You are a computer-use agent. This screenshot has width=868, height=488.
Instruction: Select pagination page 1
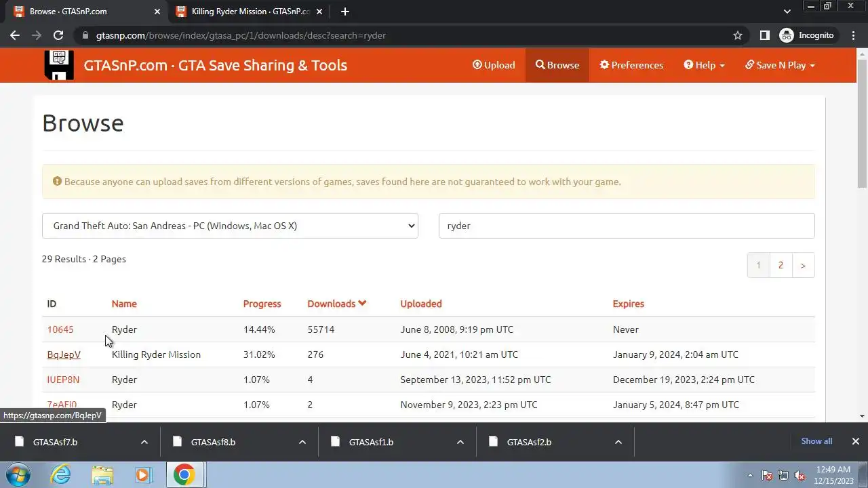tap(758, 265)
